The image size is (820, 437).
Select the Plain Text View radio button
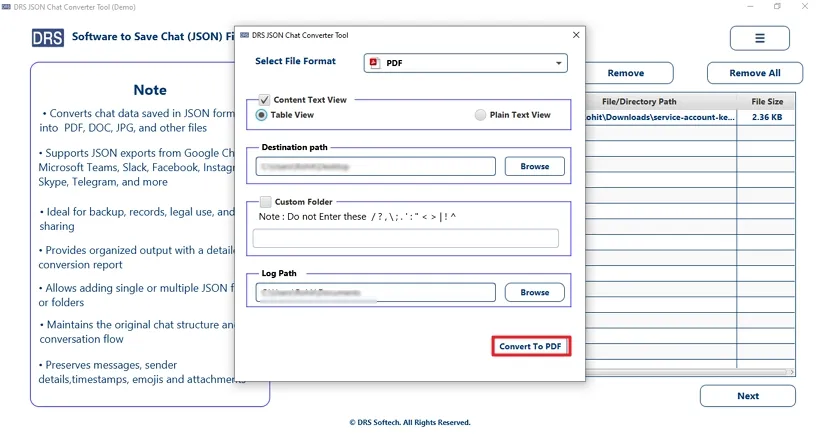pos(480,115)
